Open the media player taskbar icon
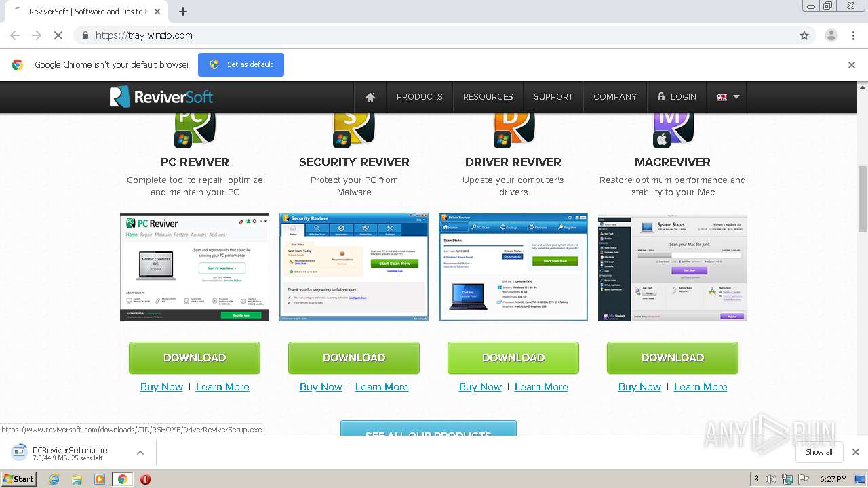This screenshot has height=488, width=868. click(100, 479)
